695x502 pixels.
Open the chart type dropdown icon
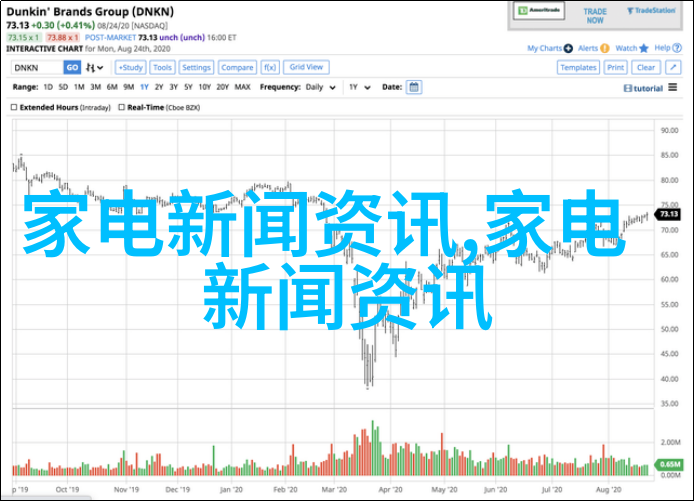click(x=94, y=67)
